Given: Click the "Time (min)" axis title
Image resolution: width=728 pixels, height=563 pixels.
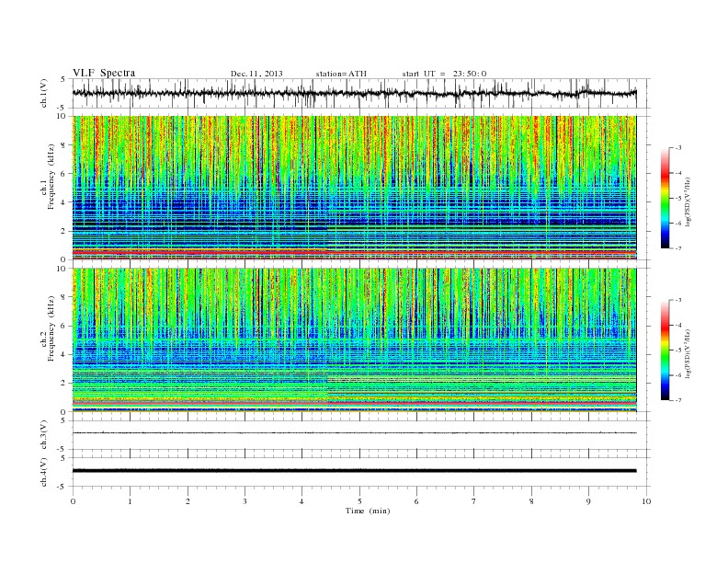Looking at the screenshot, I should pos(368,511).
